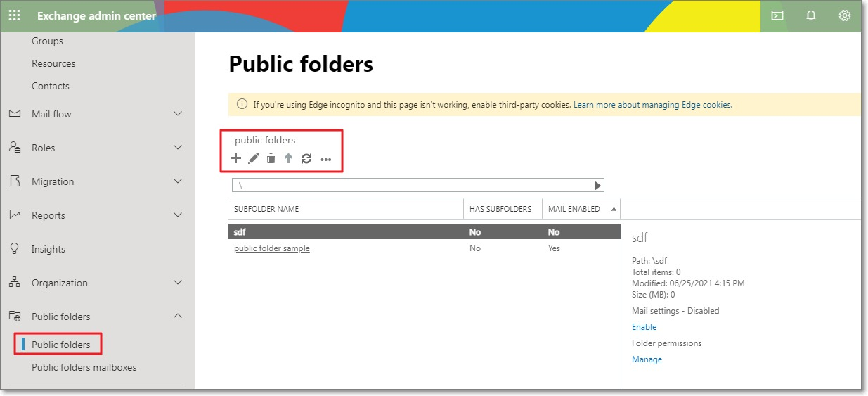Click the refresh icon in toolbar
The image size is (868, 396).
tap(306, 159)
